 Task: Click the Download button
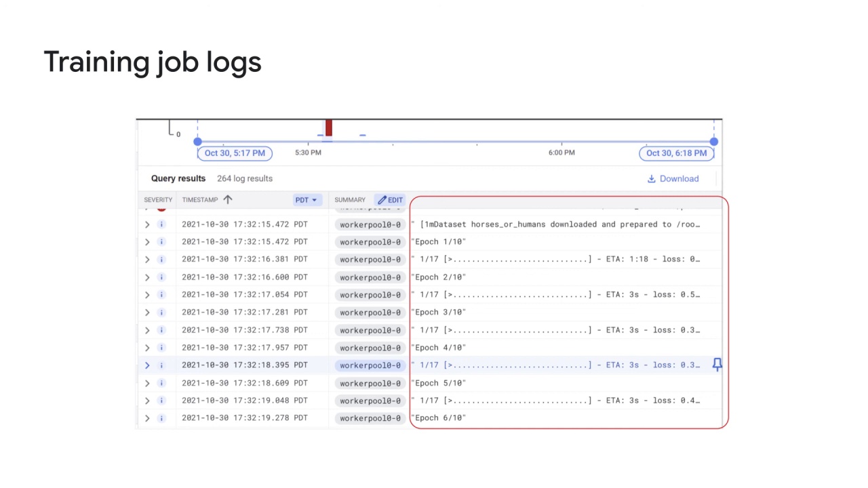pos(673,179)
